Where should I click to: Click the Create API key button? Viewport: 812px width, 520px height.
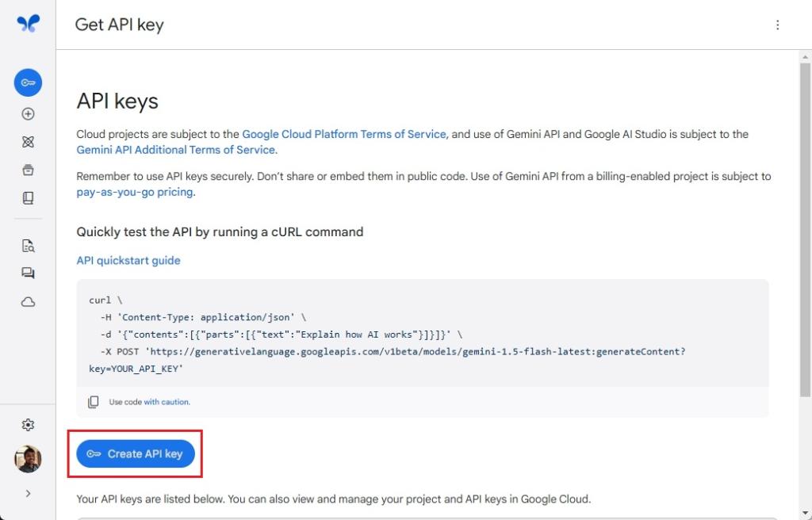point(136,453)
